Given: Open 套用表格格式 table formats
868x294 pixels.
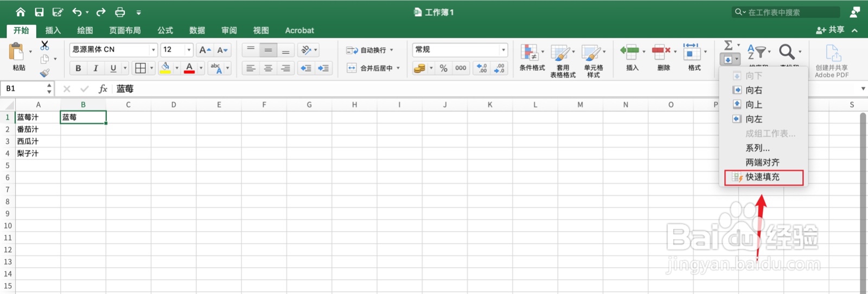Looking at the screenshot, I should [563, 61].
